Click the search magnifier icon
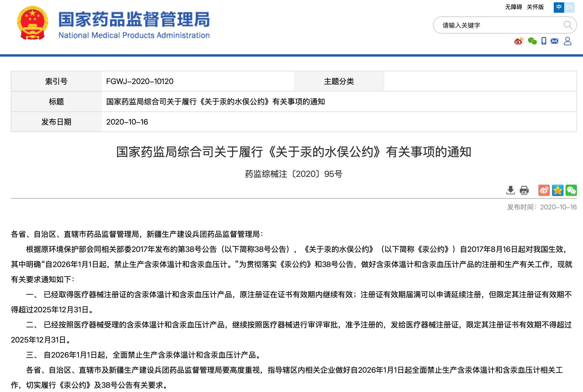 point(568,25)
